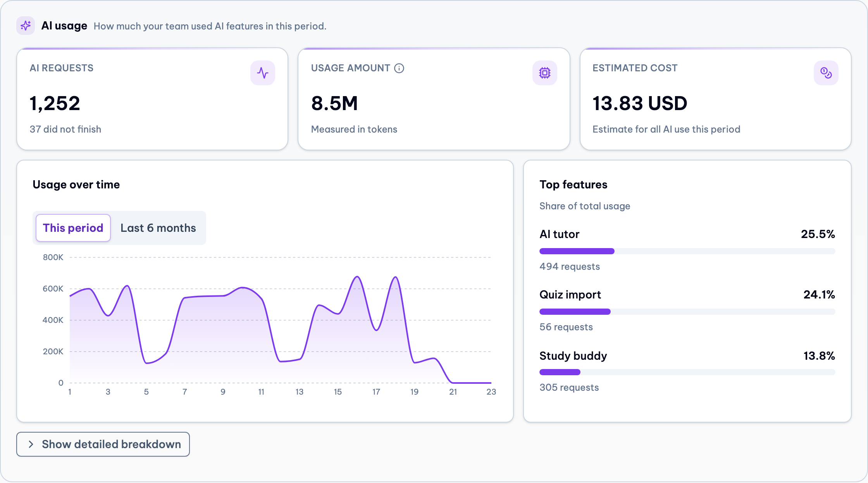Viewport: 868px width, 483px height.
Task: Click the 24.1% share value
Action: [x=819, y=295]
